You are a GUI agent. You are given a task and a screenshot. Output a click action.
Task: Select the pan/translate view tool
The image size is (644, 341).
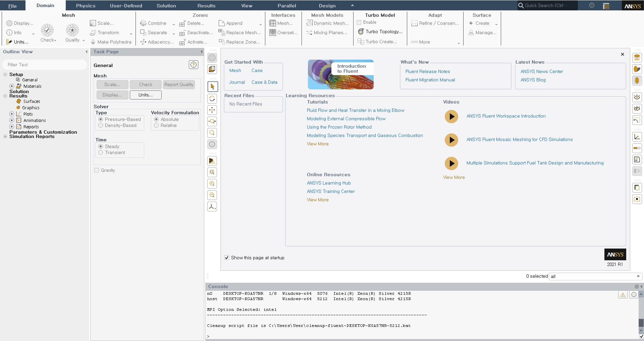coord(212,110)
